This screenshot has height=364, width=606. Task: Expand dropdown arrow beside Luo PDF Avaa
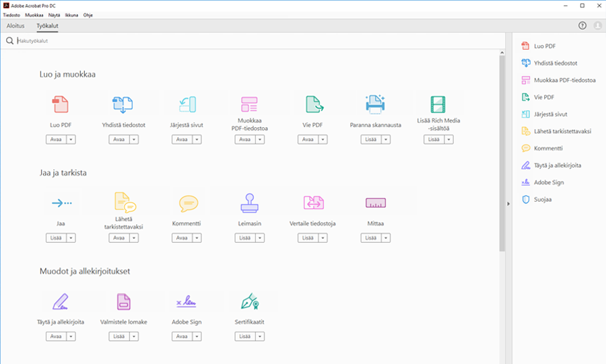click(x=71, y=139)
